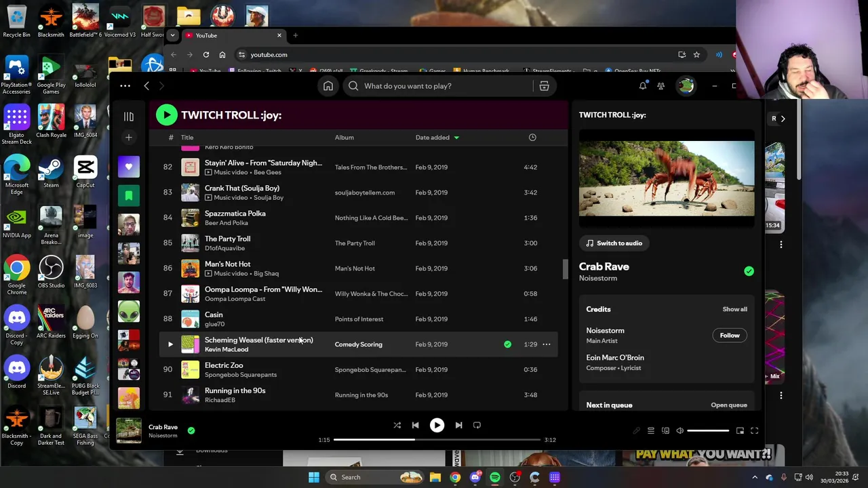Screen dimensions: 868x488
Task: Toggle saved checkmark in now playing bar
Action: pos(191,430)
